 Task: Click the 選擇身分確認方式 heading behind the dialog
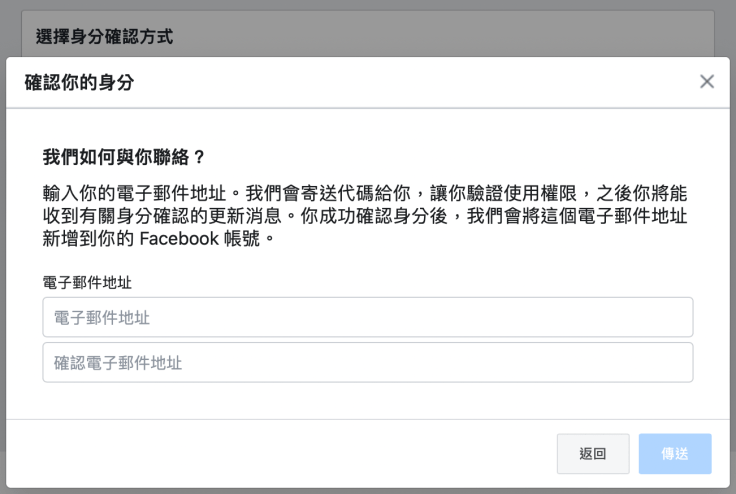[x=104, y=37]
